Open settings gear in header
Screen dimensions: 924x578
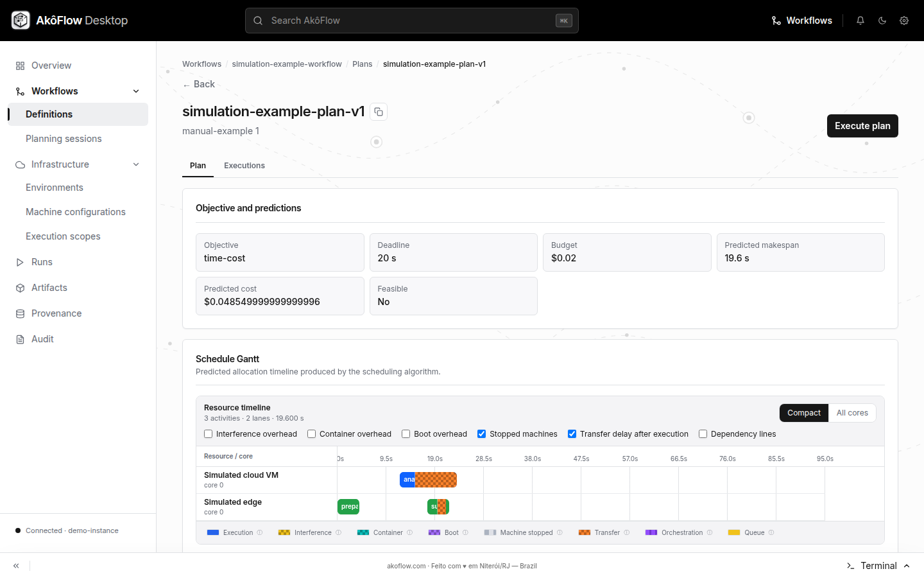click(904, 21)
